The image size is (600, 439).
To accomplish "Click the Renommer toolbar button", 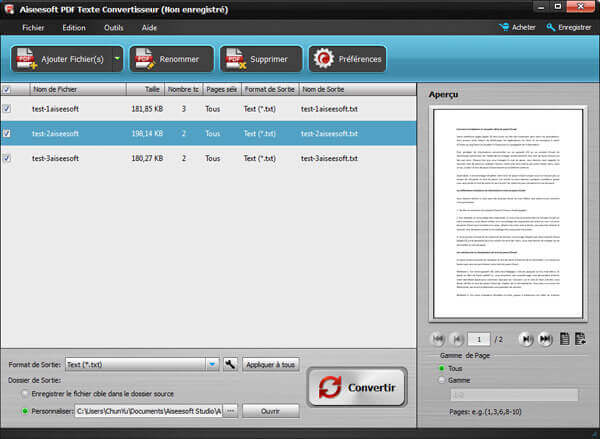I will (171, 59).
